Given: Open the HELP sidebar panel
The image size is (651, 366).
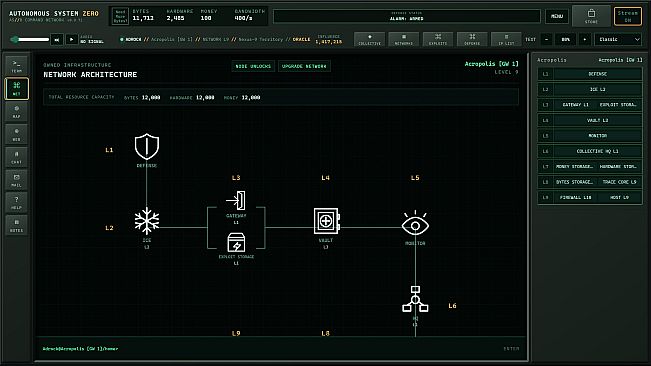Looking at the screenshot, I should click(17, 203).
